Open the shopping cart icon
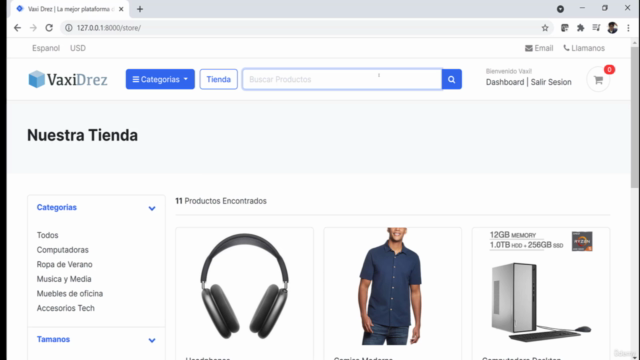This screenshot has width=640, height=360. (x=598, y=80)
